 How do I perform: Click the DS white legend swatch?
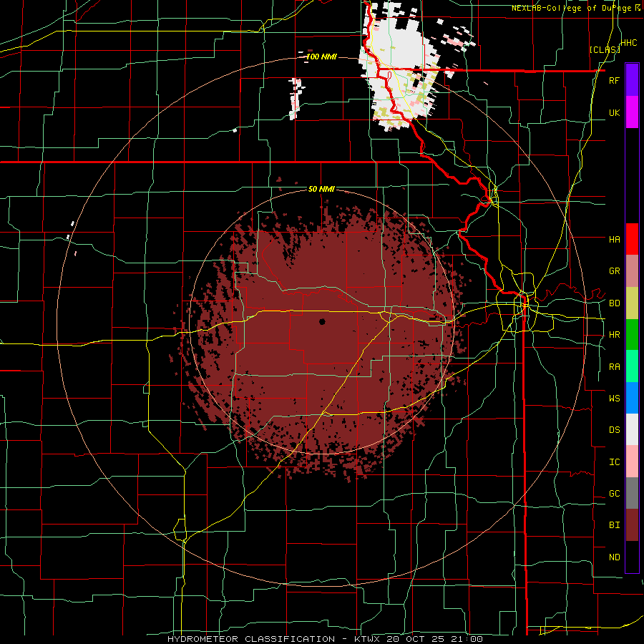[632, 429]
